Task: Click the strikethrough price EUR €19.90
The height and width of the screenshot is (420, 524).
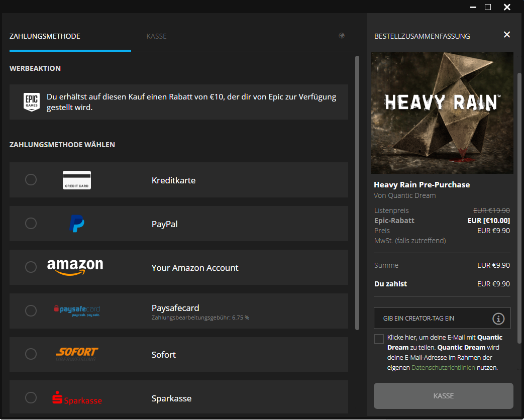Action: (491, 211)
